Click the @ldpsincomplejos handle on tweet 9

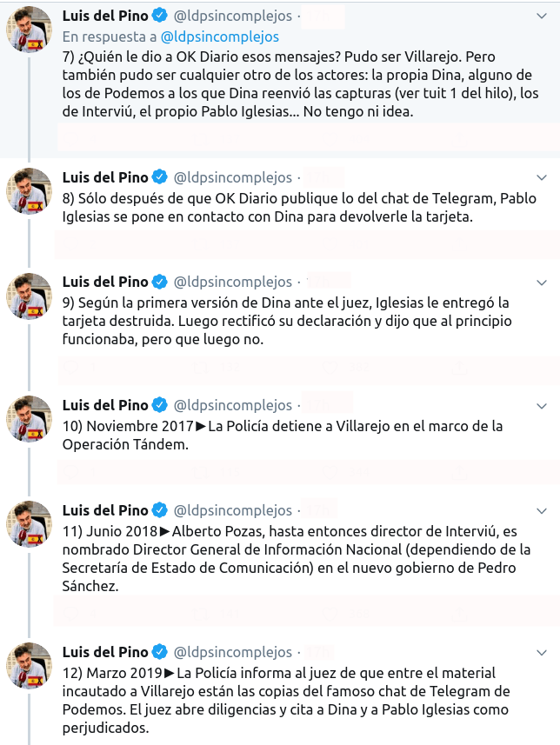point(233,282)
